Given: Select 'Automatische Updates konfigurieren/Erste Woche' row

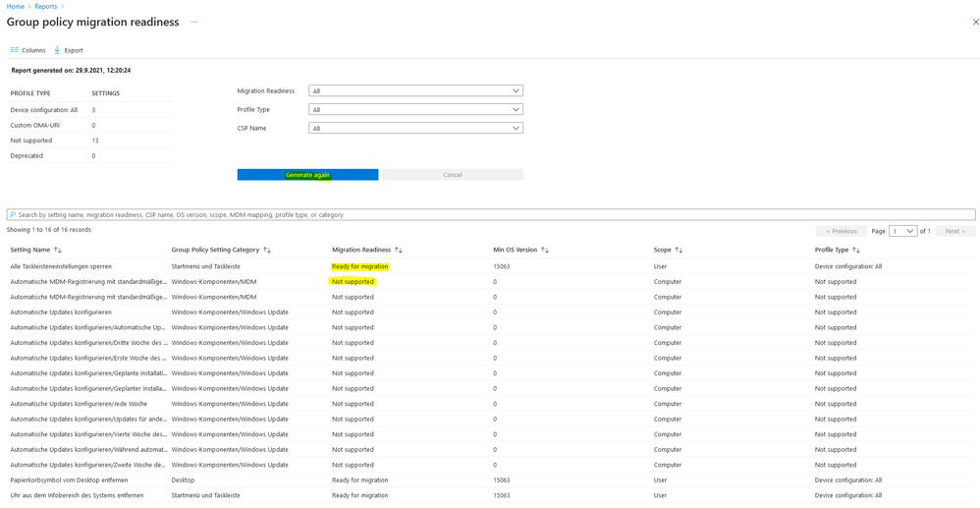Looking at the screenshot, I should [490, 358].
